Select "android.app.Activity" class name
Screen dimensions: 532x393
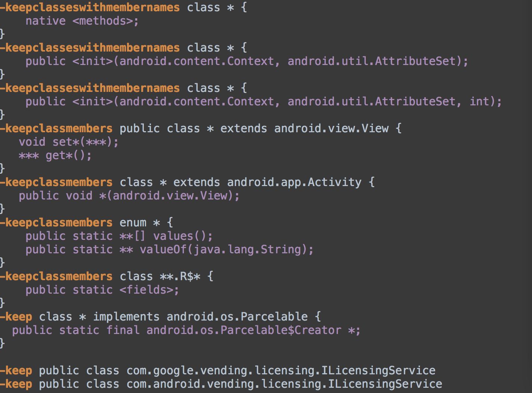[294, 182]
